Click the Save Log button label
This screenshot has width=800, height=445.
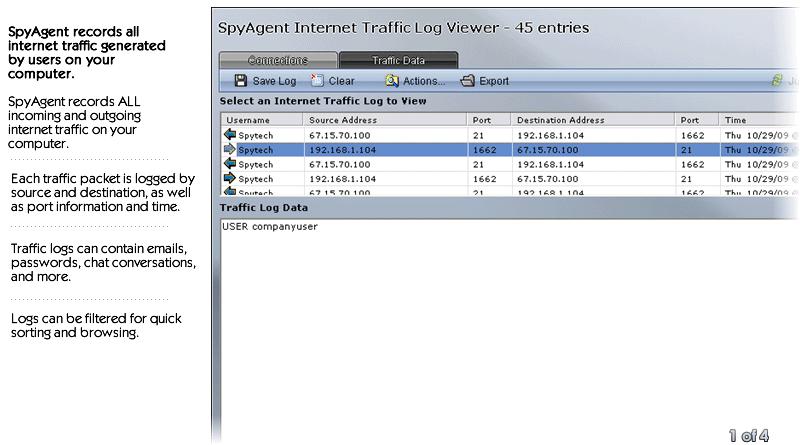click(x=274, y=81)
